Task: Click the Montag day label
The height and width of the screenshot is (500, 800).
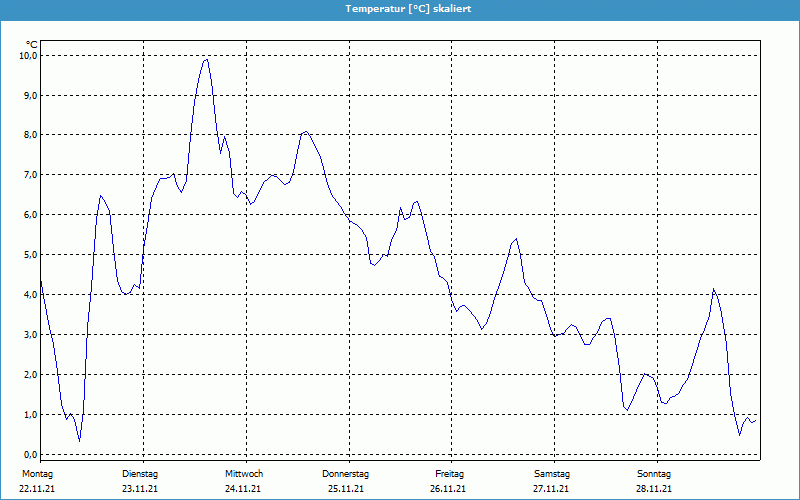Action: (x=37, y=474)
